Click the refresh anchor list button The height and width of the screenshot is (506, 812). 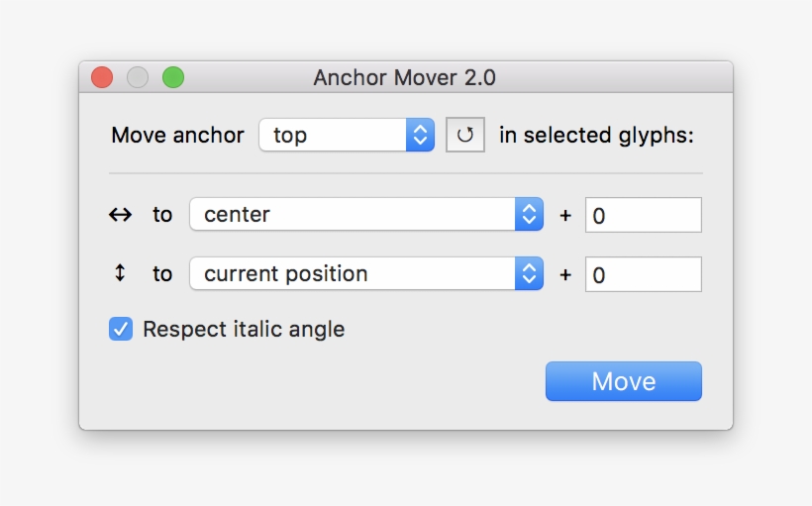click(465, 135)
